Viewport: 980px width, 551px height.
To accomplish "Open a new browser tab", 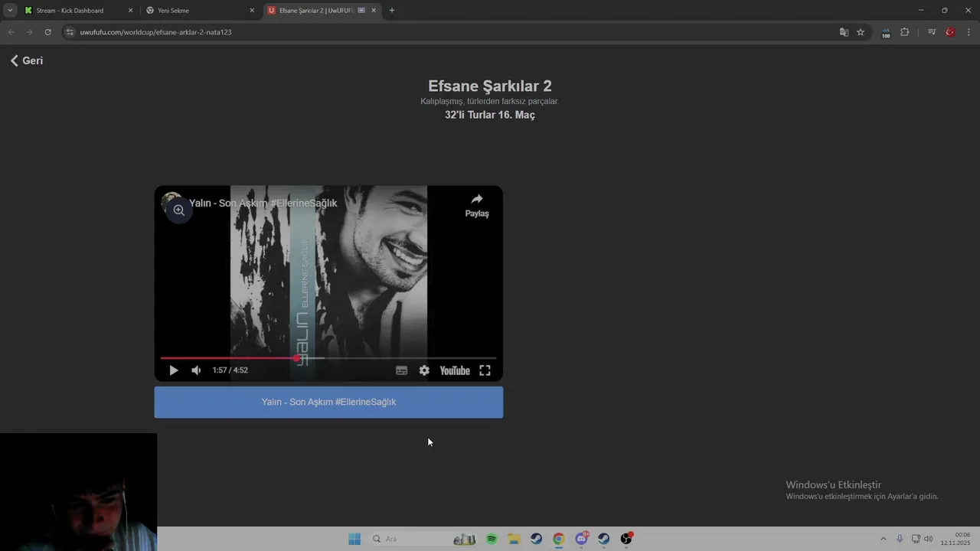I will pos(392,11).
